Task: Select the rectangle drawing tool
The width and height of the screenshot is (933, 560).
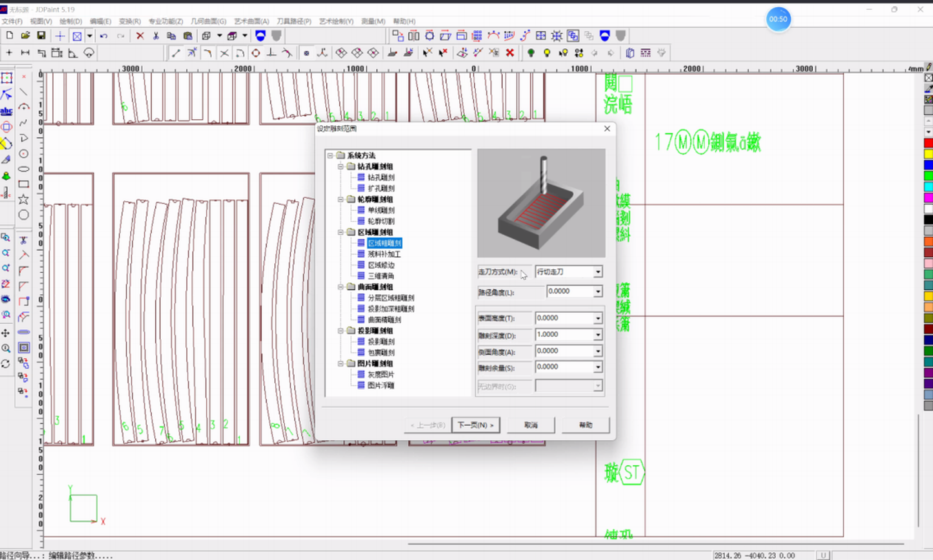Action: tap(23, 184)
